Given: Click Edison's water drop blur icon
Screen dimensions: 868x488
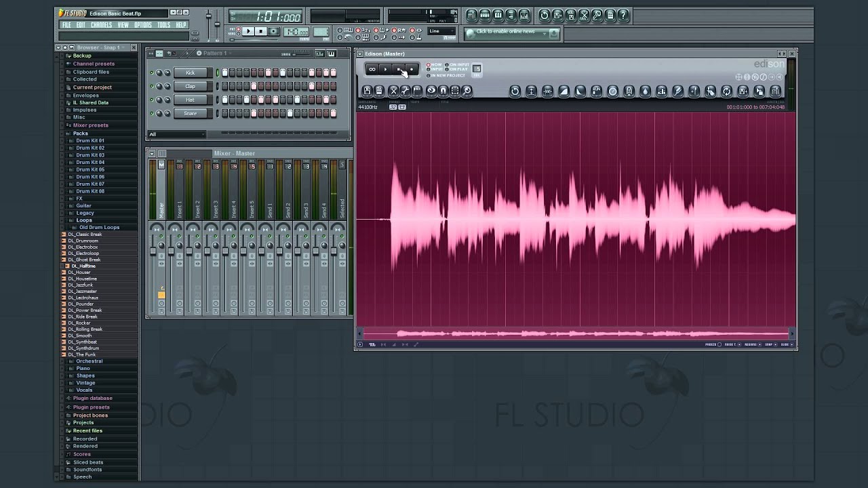Looking at the screenshot, I should 645,91.
